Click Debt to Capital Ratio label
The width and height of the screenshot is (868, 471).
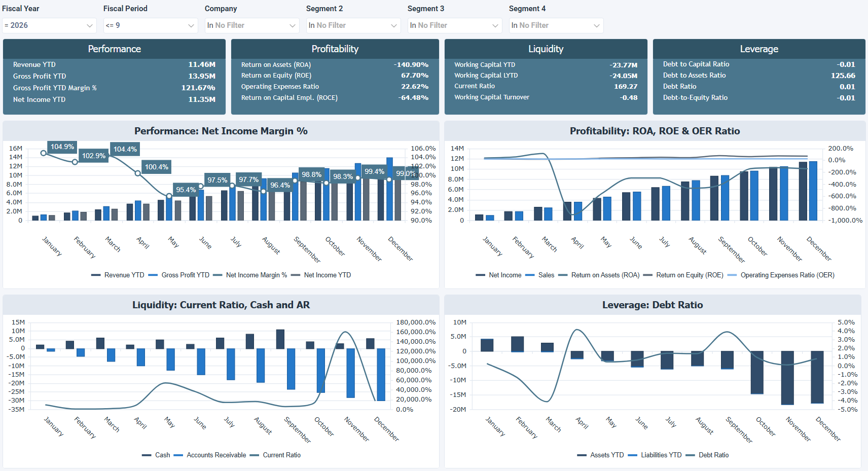coord(696,64)
